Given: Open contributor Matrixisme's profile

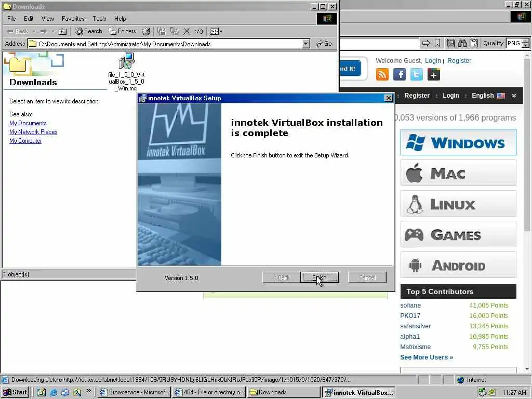Looking at the screenshot, I should tap(415, 347).
